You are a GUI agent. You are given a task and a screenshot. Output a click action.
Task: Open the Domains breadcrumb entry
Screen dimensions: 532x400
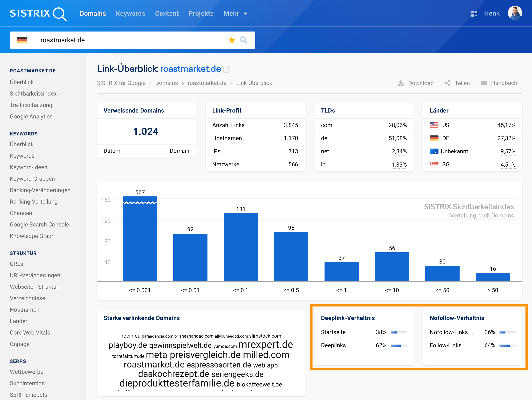[166, 83]
